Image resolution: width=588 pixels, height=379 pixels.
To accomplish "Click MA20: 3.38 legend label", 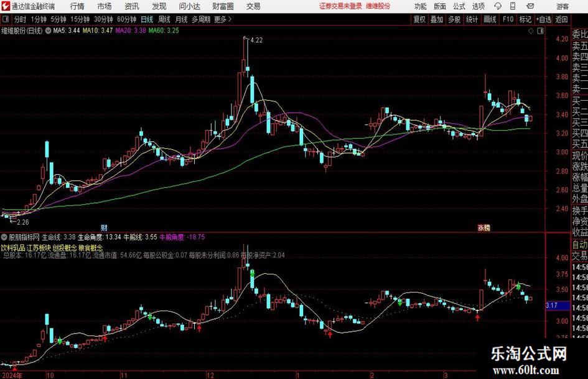I will (x=131, y=30).
